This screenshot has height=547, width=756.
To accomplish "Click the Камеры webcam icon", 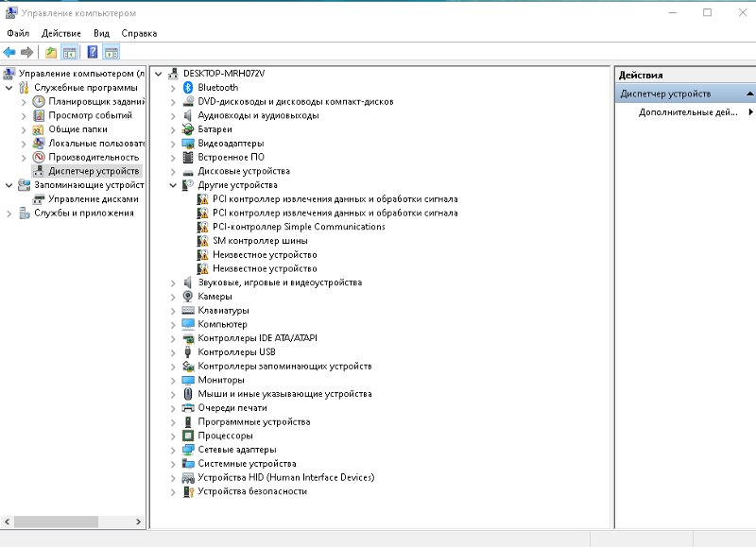I will pyautogui.click(x=188, y=296).
